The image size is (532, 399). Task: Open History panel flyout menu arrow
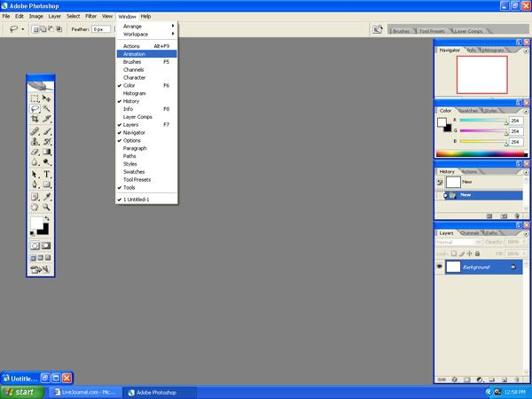(x=526, y=172)
